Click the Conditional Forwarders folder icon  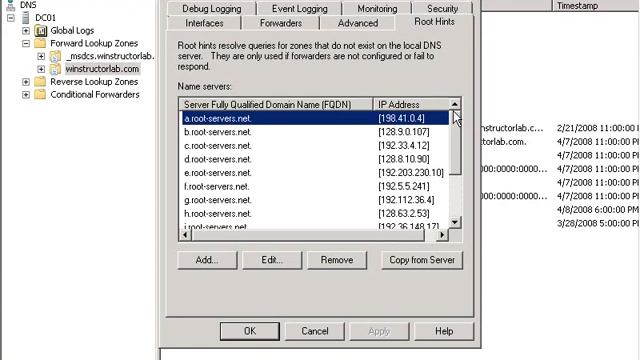tap(40, 94)
